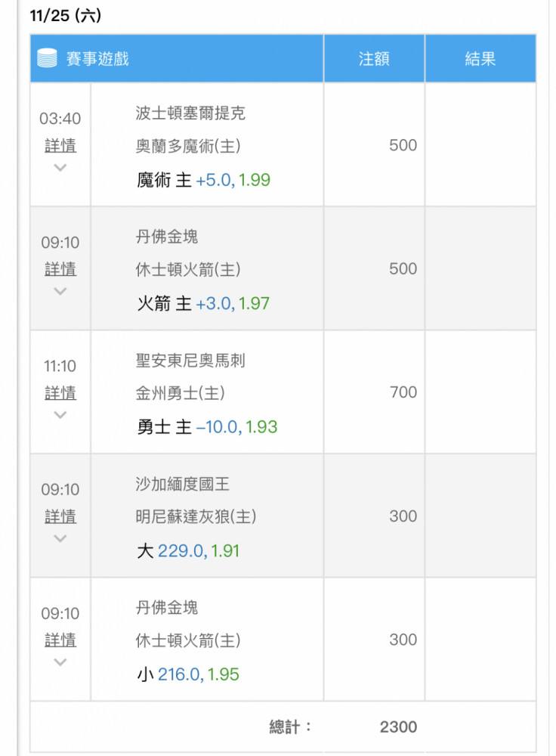Image resolution: width=556 pixels, height=756 pixels.
Task: Expand chevron for 火箭 主 +3.0 row
Action: click(60, 291)
